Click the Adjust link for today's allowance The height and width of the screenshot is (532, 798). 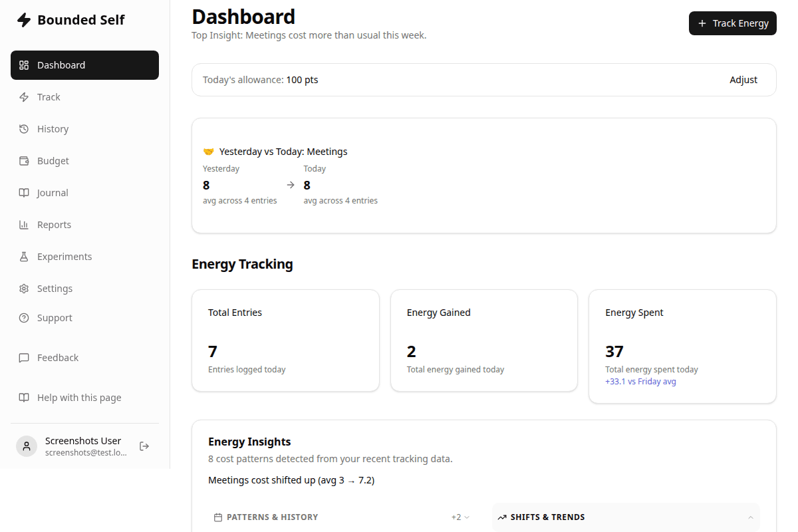coord(743,79)
